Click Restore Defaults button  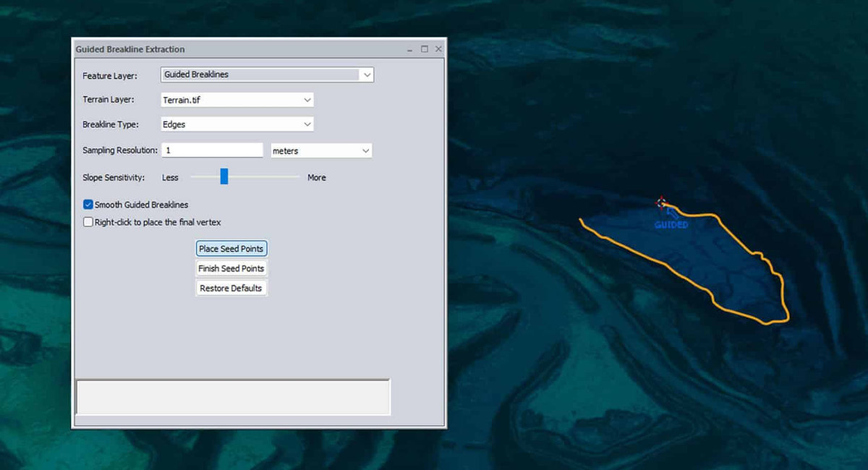231,288
